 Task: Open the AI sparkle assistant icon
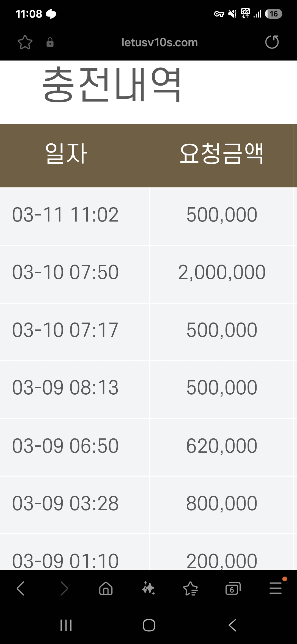pos(148,588)
